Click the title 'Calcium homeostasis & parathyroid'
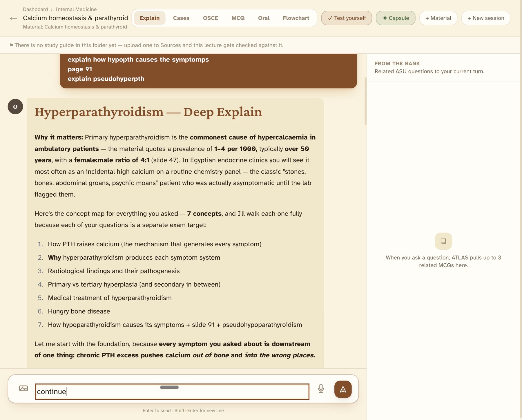The image size is (522, 420). [x=75, y=18]
